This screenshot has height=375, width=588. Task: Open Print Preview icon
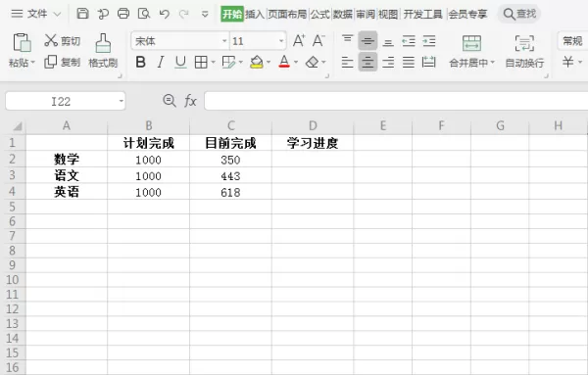(x=144, y=14)
